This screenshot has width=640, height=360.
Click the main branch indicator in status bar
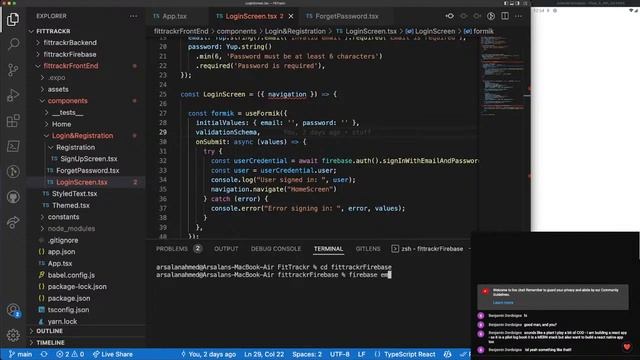pos(20,354)
